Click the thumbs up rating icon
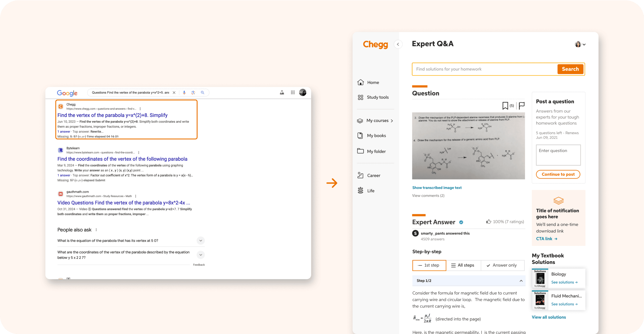The width and height of the screenshot is (644, 334). click(489, 221)
